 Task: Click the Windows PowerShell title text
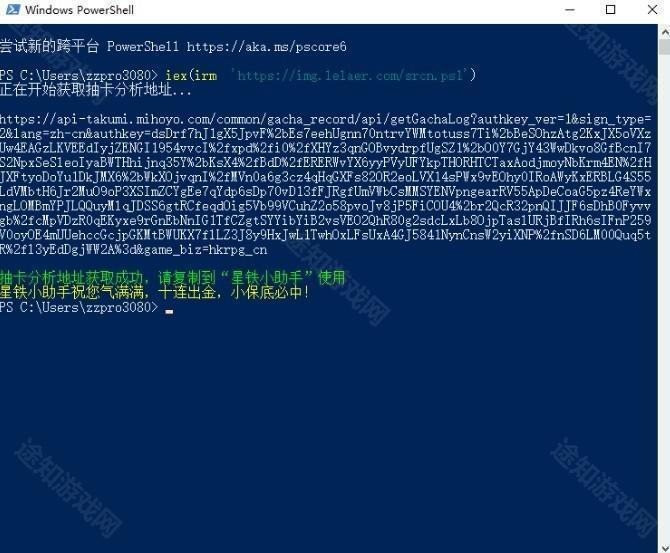click(x=79, y=10)
